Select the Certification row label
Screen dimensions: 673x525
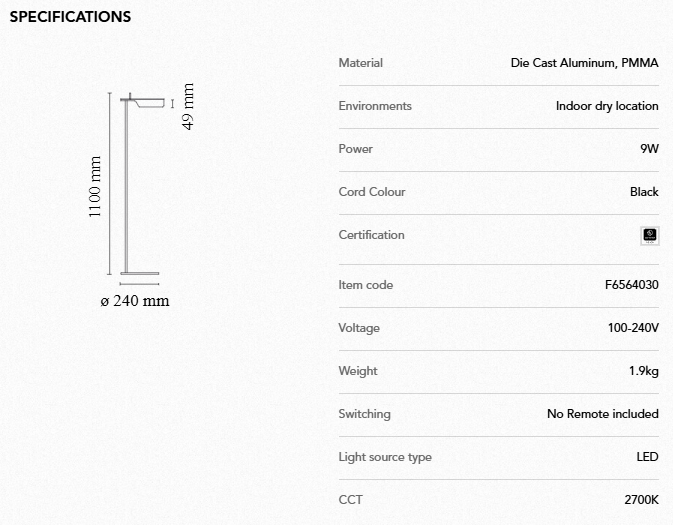tap(371, 235)
